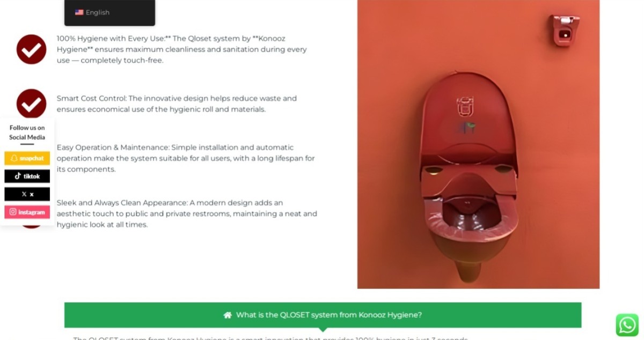Click the home icon in green bar
This screenshot has height=340, width=644.
tap(228, 315)
